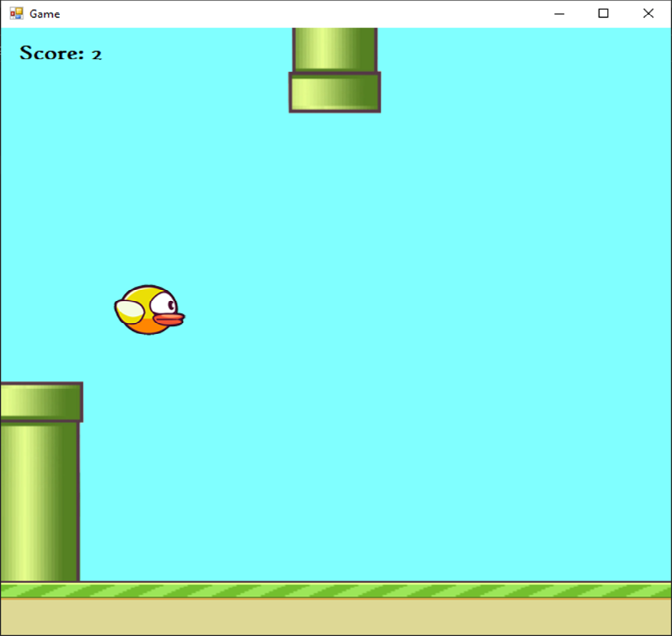
Task: Click the Game window title text
Action: click(x=44, y=14)
